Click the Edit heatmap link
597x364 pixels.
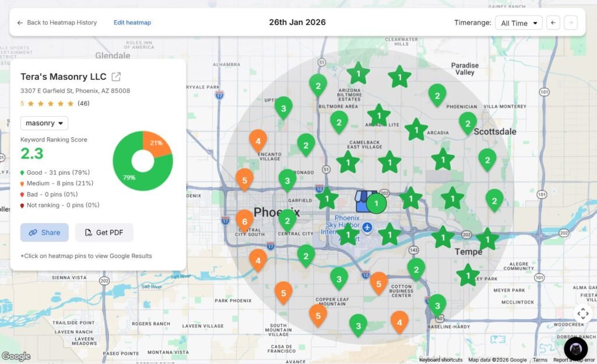pos(132,23)
